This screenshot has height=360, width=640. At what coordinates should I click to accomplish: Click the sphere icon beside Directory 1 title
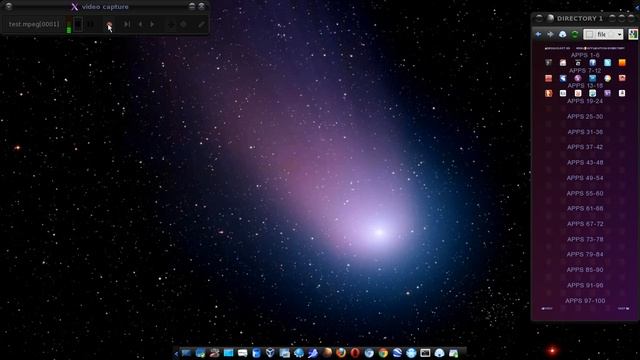pos(550,18)
